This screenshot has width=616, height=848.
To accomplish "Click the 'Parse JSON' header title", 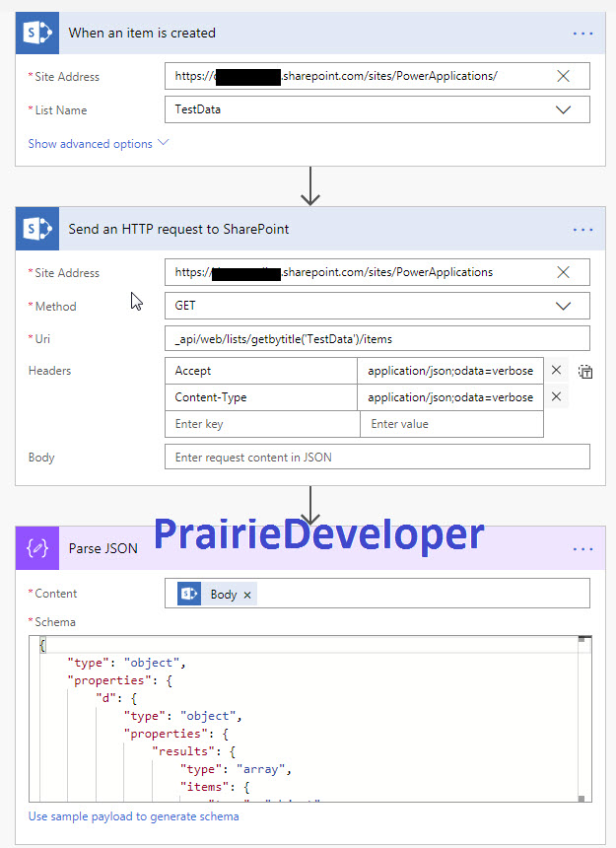I will pos(103,548).
